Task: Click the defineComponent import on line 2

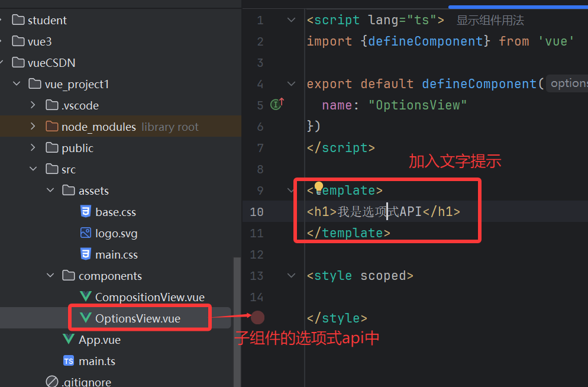Action: coord(425,41)
